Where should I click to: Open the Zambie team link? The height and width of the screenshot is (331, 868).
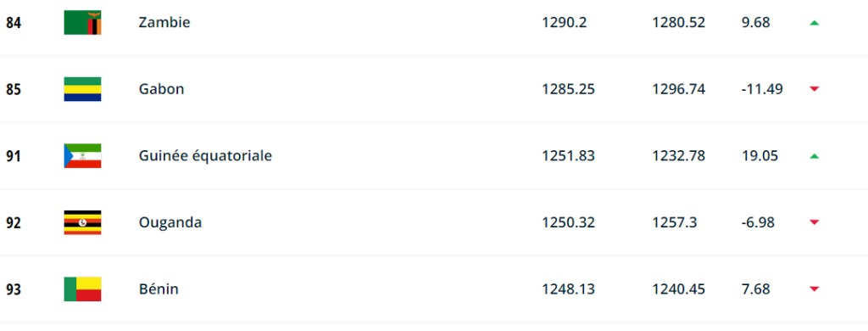tap(164, 23)
